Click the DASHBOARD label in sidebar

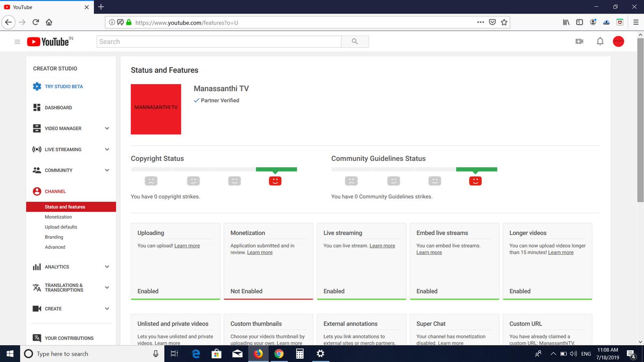58,108
